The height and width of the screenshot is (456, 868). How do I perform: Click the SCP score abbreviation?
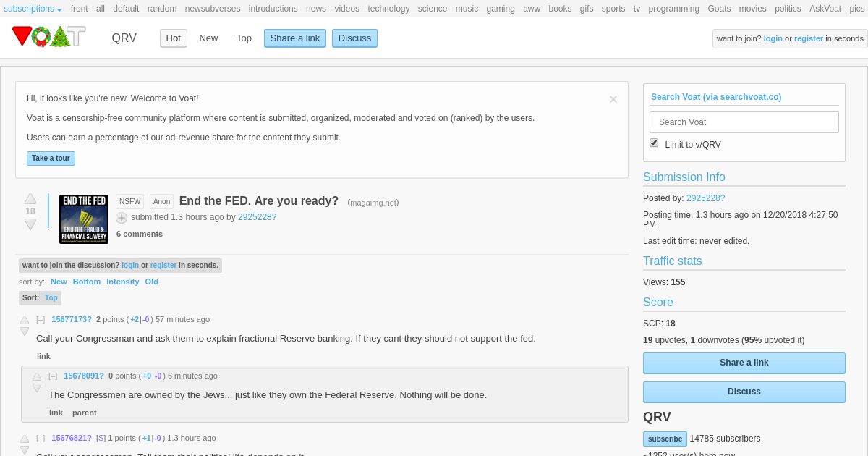(652, 324)
